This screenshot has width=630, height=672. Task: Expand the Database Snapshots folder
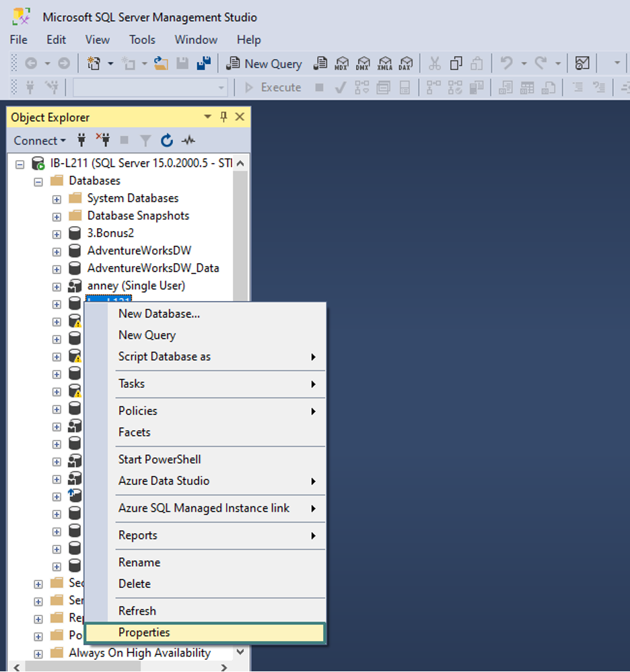pos(57,217)
